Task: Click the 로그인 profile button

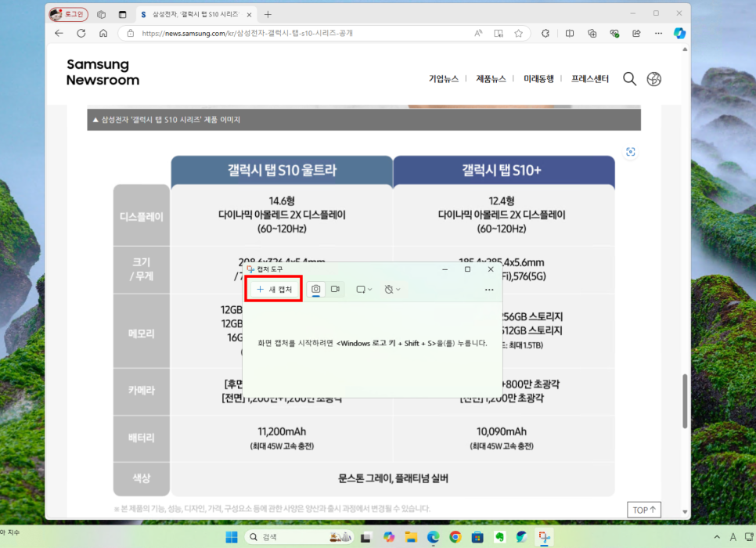Action: click(x=68, y=14)
